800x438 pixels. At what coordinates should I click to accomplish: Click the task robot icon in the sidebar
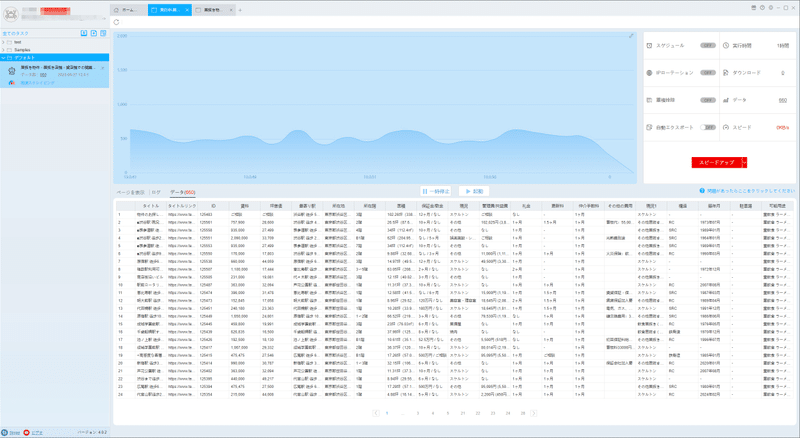[x=12, y=70]
